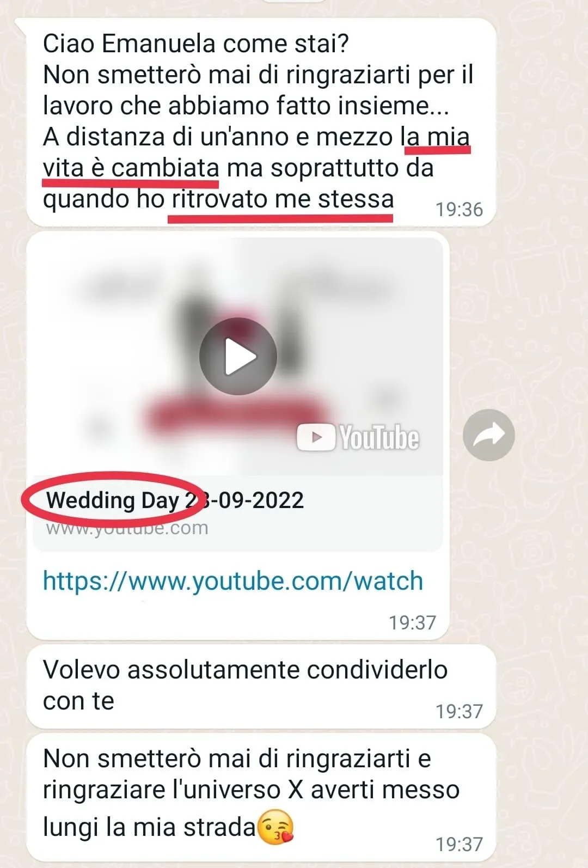Click the link preview card below the thumbnail
588x868 pixels.
tap(238, 513)
